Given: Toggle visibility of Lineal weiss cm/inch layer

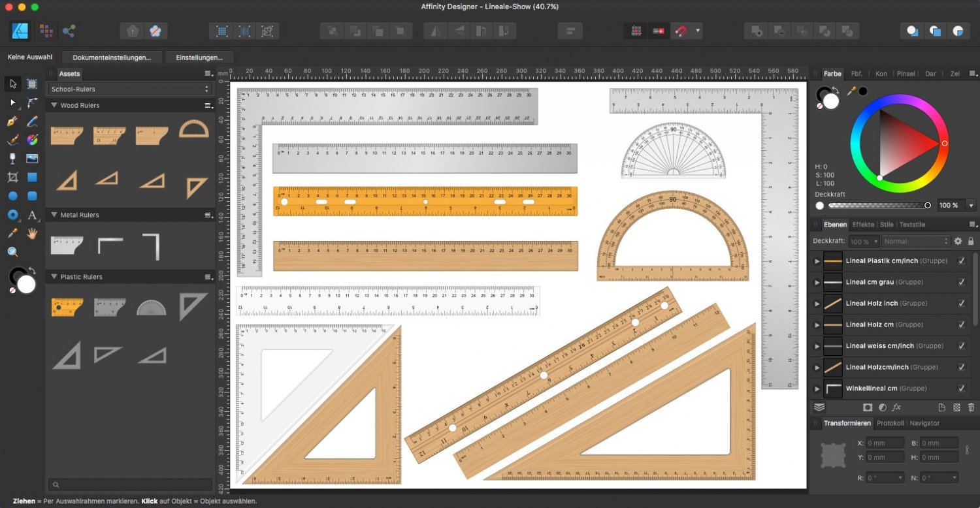Looking at the screenshot, I should coord(961,346).
